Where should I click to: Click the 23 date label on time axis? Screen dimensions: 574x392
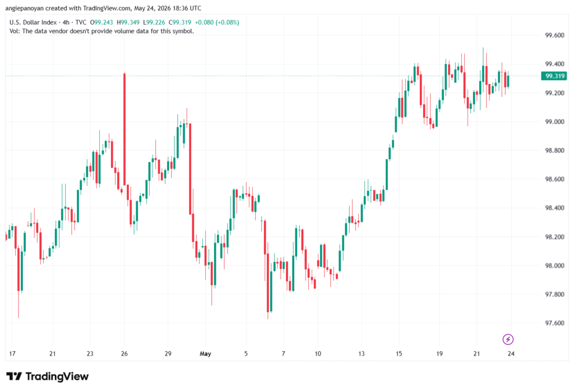click(90, 353)
